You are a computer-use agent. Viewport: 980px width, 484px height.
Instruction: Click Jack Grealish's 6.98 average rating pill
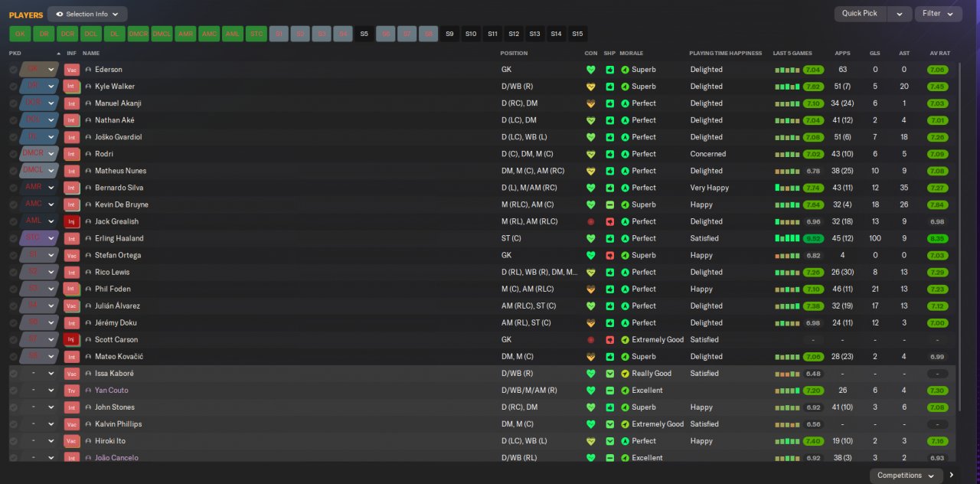point(937,221)
